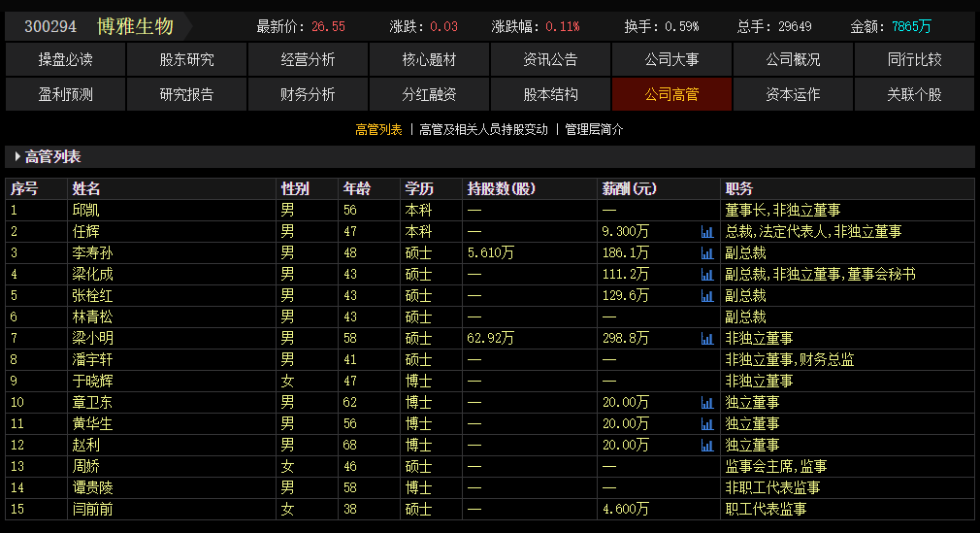Select the name 潘宇轩

(92, 360)
